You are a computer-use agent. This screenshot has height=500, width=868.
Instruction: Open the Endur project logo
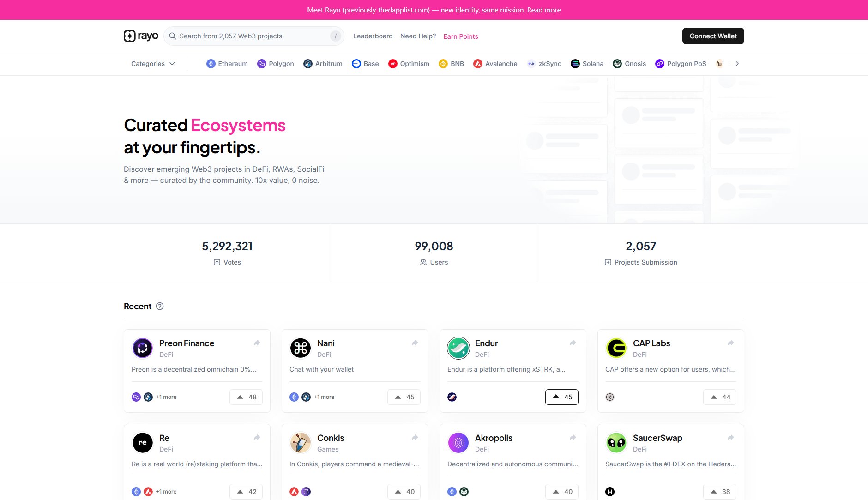pos(458,348)
